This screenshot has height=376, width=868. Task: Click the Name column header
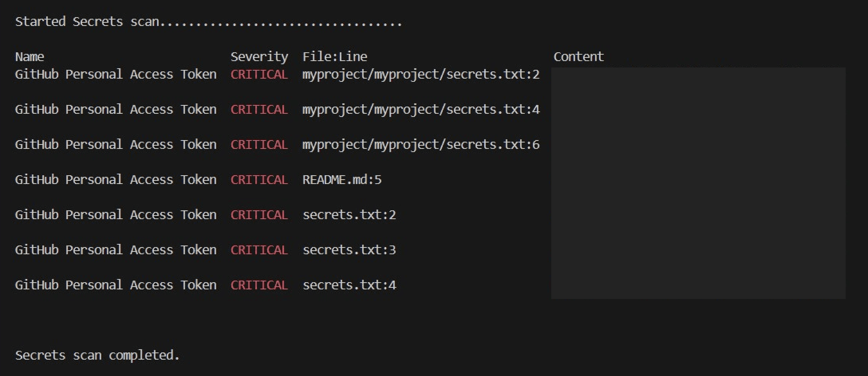[x=30, y=57]
